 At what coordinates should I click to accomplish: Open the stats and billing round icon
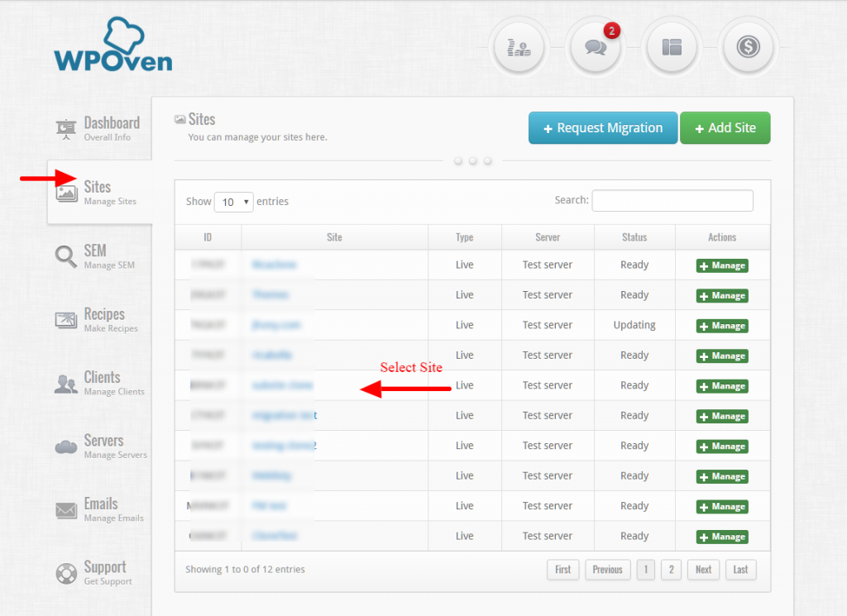coord(519,47)
